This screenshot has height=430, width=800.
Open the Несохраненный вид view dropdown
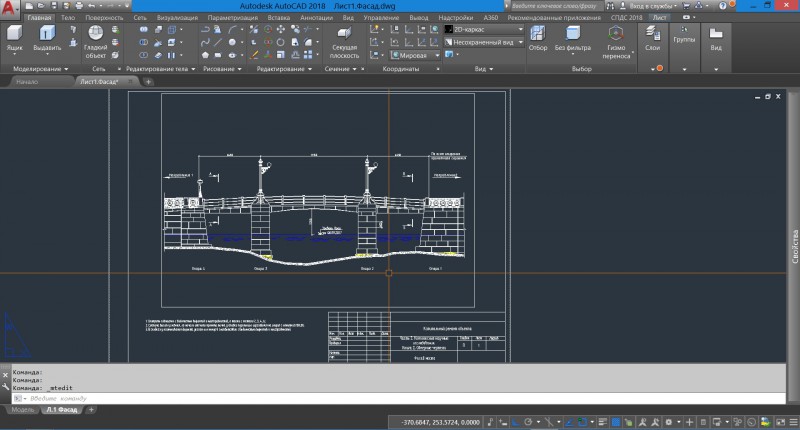(x=485, y=43)
